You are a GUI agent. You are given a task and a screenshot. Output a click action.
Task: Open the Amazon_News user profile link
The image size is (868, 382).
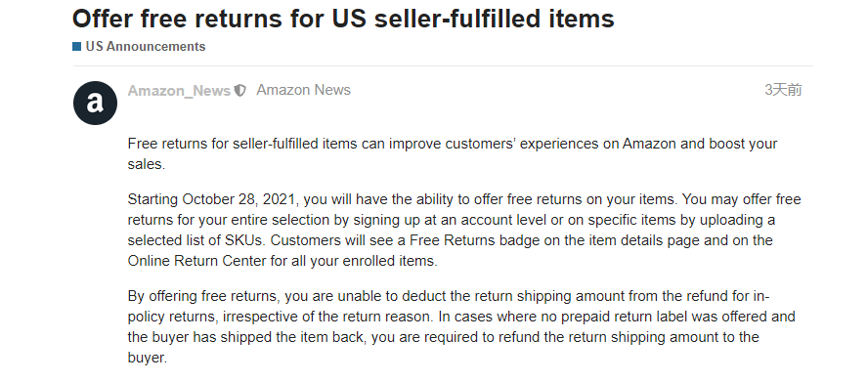(x=179, y=91)
